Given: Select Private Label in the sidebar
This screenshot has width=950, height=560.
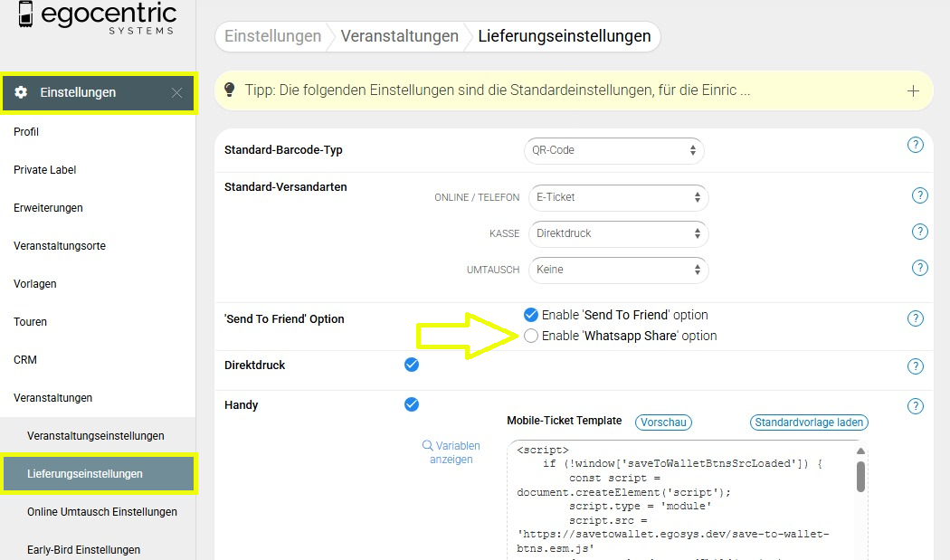Looking at the screenshot, I should [45, 170].
